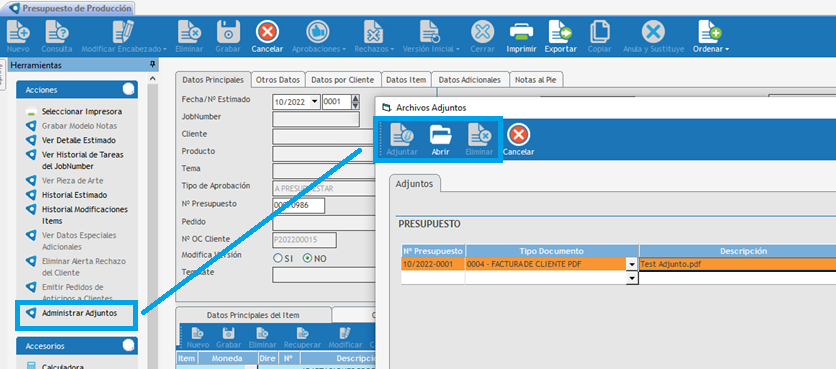Click the Consulta toolbar icon
The height and width of the screenshot is (369, 836).
[57, 33]
